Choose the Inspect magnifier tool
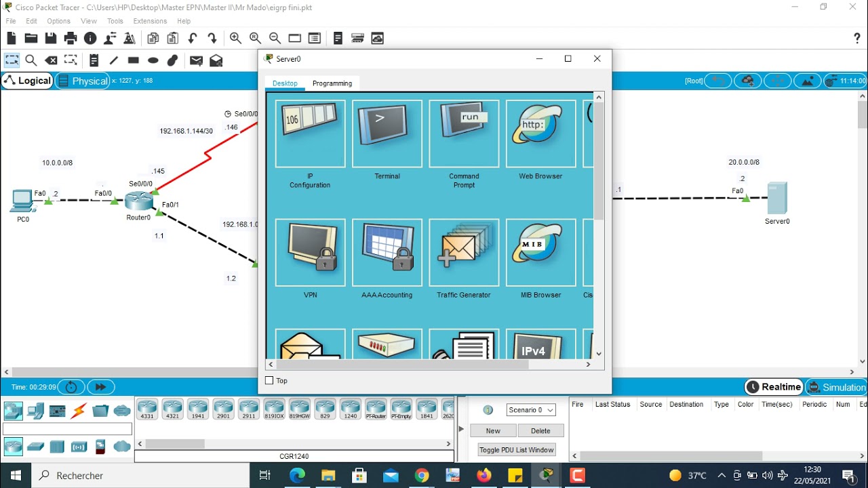Screen dimensions: 868x488 click(x=31, y=60)
